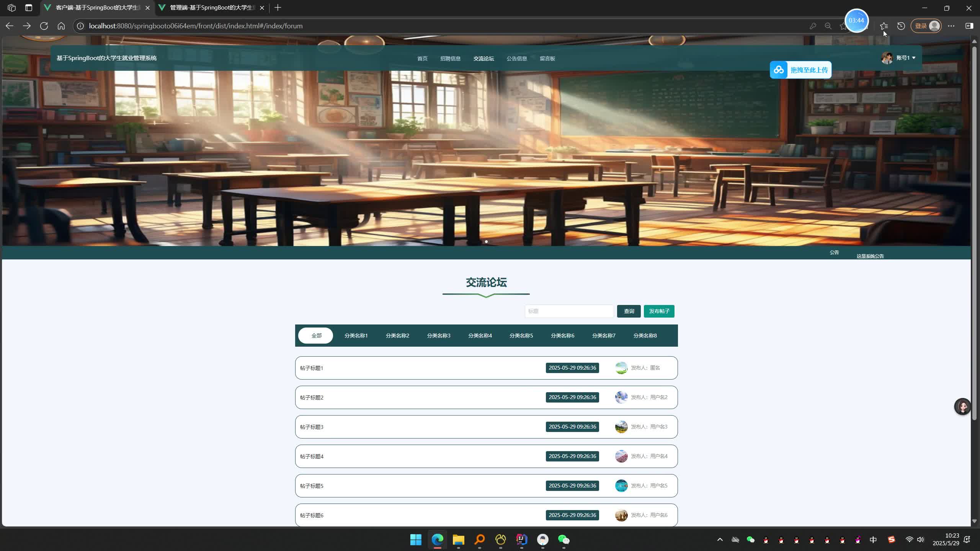Open IntelliJ IDEA from the taskbar
Screen dimensions: 980x551
click(521, 540)
